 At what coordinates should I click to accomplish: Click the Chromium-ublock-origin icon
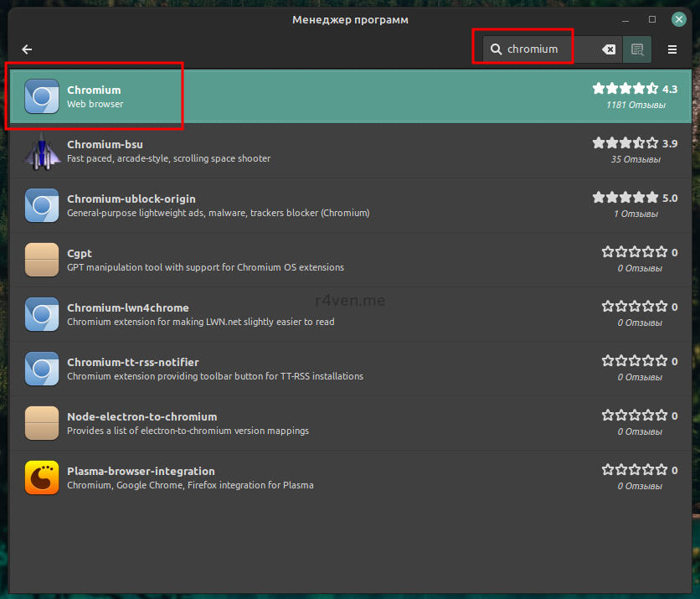point(42,205)
